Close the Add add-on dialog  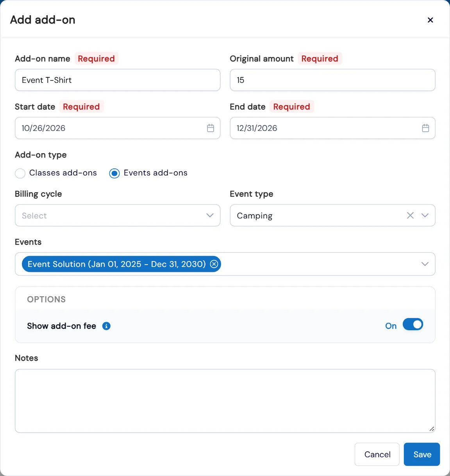[x=430, y=20]
